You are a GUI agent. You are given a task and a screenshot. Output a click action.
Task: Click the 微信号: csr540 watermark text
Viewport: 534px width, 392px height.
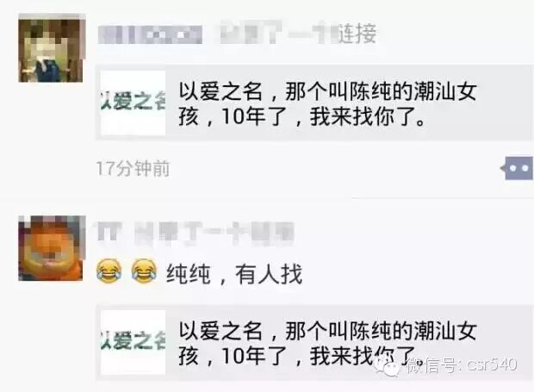click(x=463, y=365)
